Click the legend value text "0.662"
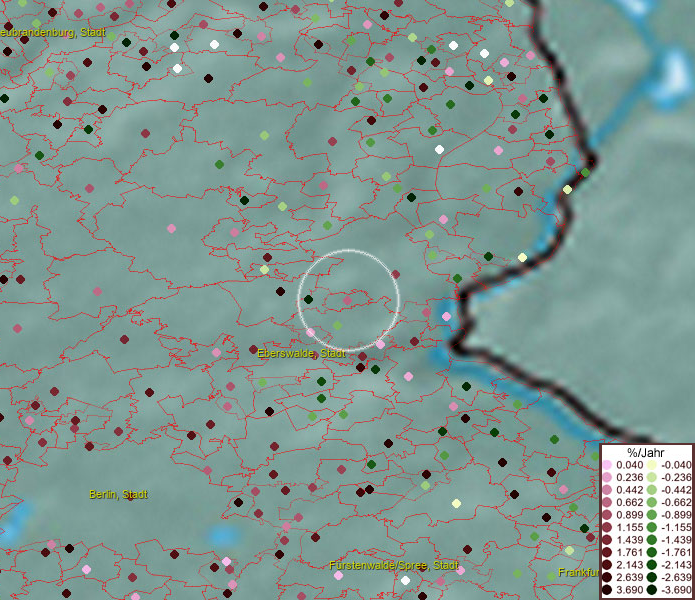The image size is (695, 600). (629, 503)
